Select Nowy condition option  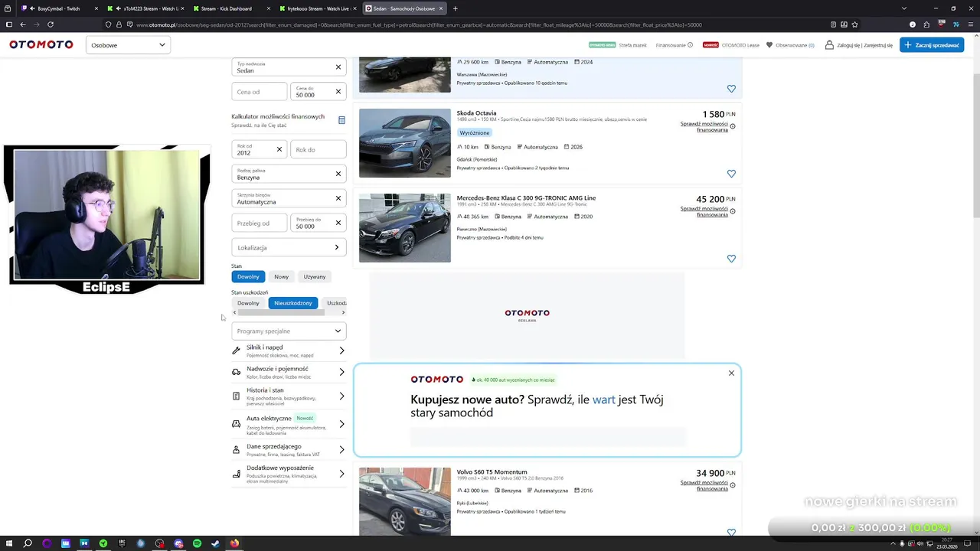(x=281, y=276)
